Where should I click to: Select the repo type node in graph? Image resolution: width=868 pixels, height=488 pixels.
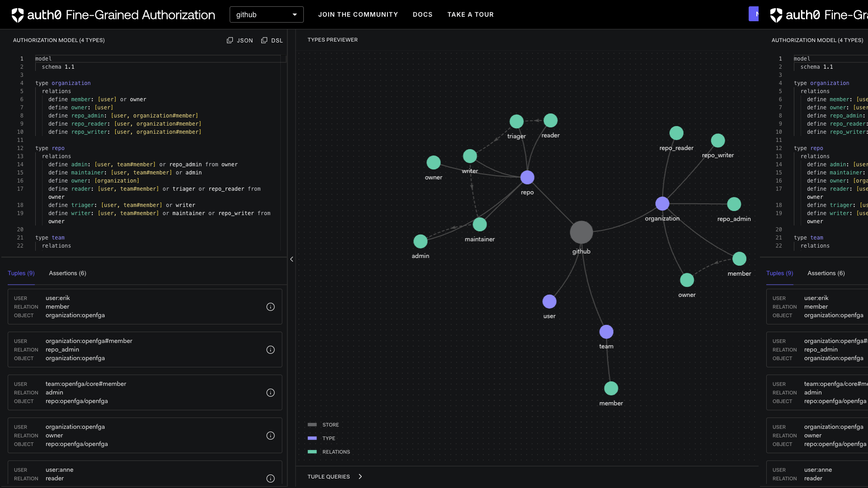527,178
